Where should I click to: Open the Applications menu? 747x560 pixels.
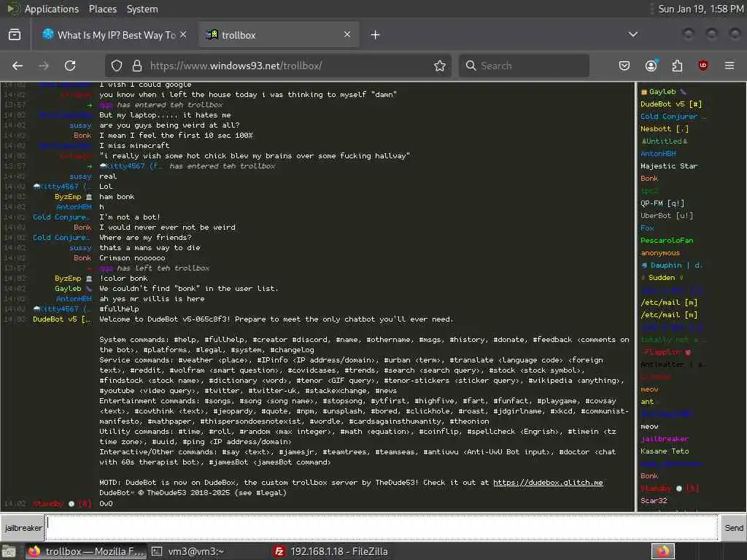pos(52,9)
